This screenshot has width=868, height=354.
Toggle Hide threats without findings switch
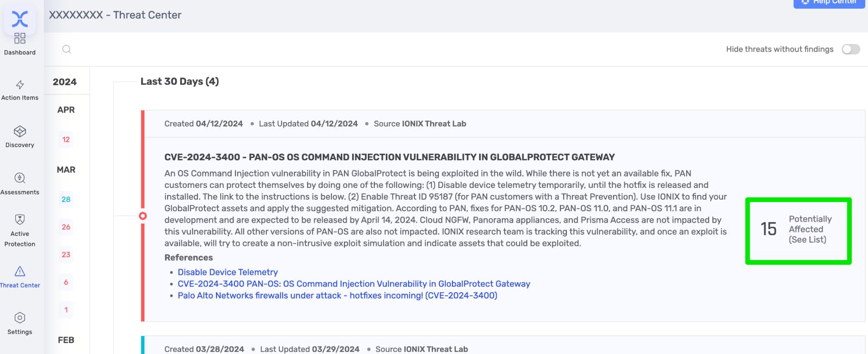(851, 49)
